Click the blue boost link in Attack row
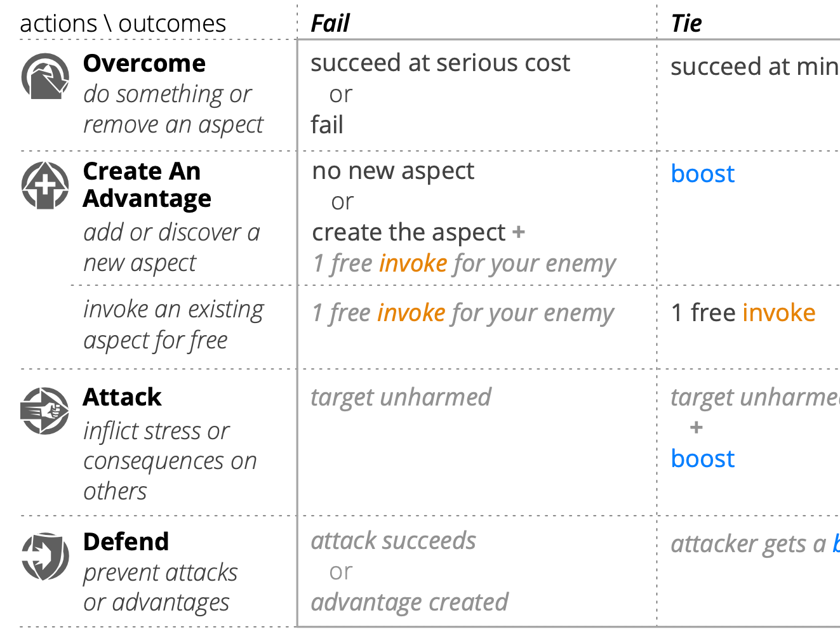 click(702, 459)
